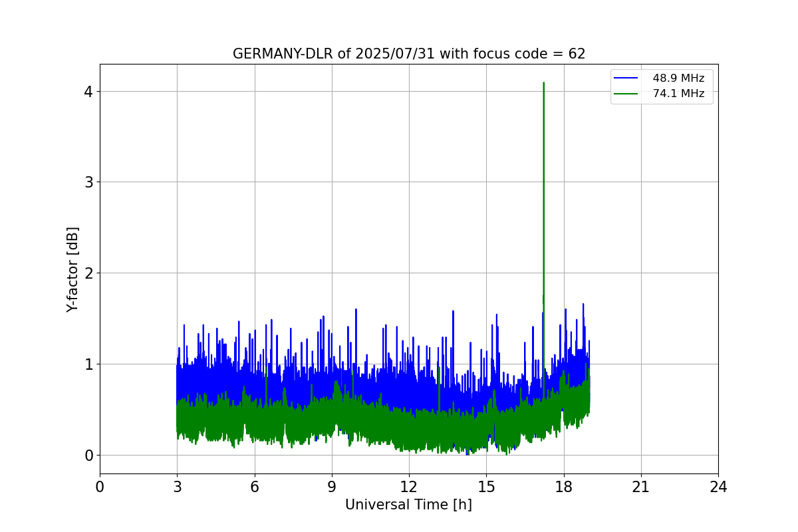The width and height of the screenshot is (798, 532).
Task: Click the blue line sample in legend
Action: click(627, 78)
